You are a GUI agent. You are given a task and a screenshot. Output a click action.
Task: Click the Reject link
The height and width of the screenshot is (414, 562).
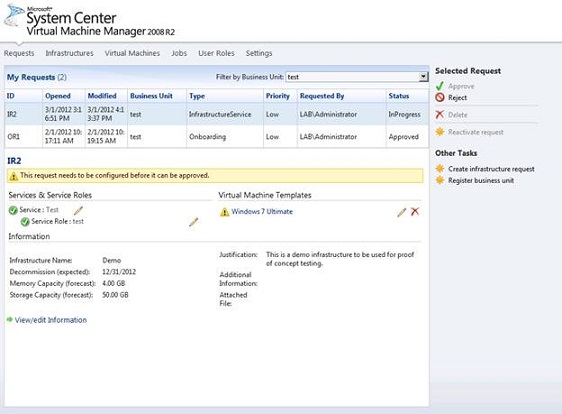click(457, 97)
